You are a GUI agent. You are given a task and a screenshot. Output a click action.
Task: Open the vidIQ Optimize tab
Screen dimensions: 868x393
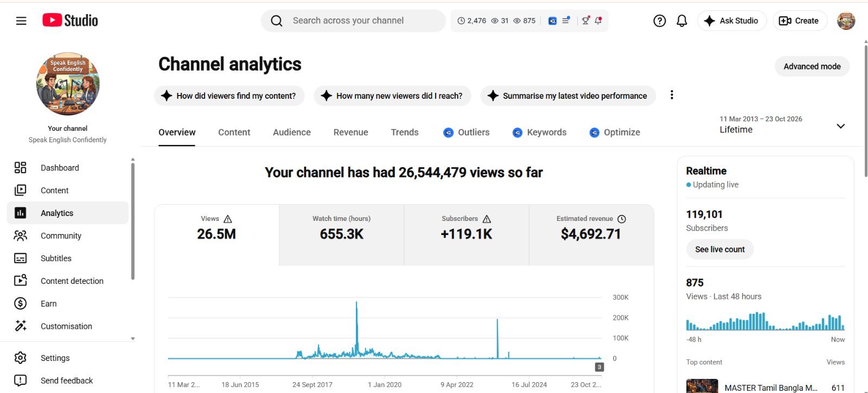[615, 132]
